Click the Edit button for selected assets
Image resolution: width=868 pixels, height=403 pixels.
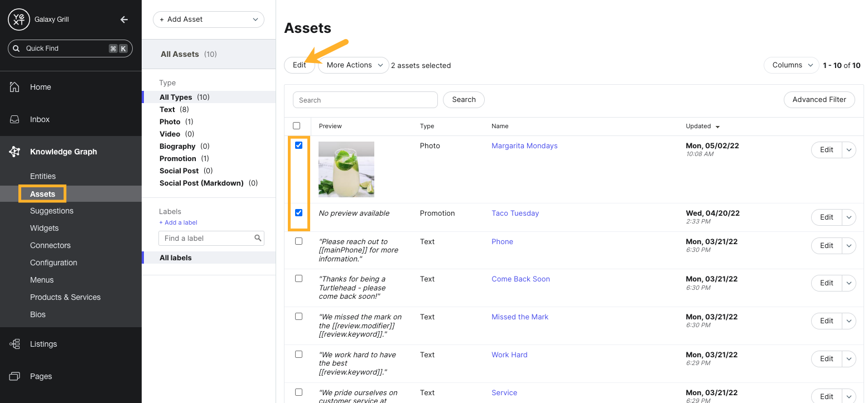point(300,65)
